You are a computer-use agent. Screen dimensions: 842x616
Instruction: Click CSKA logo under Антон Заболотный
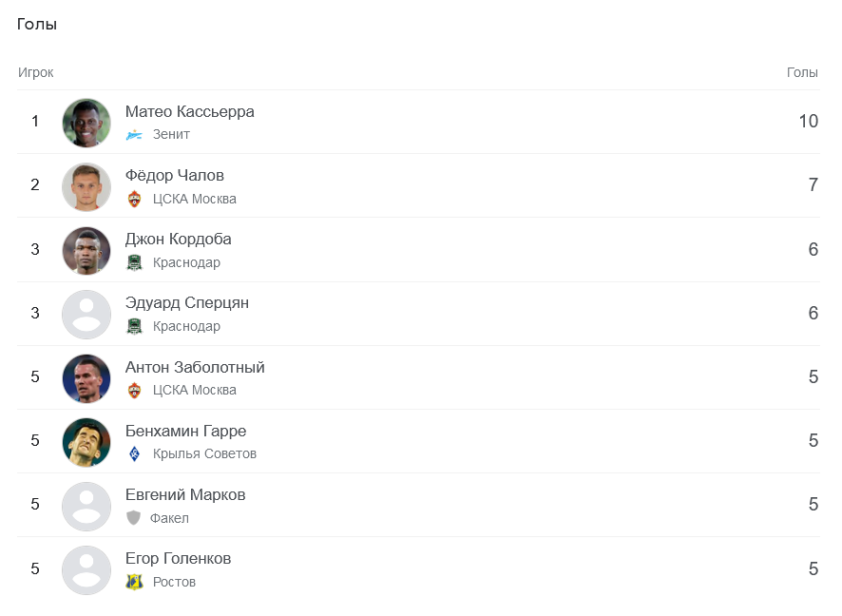134,391
